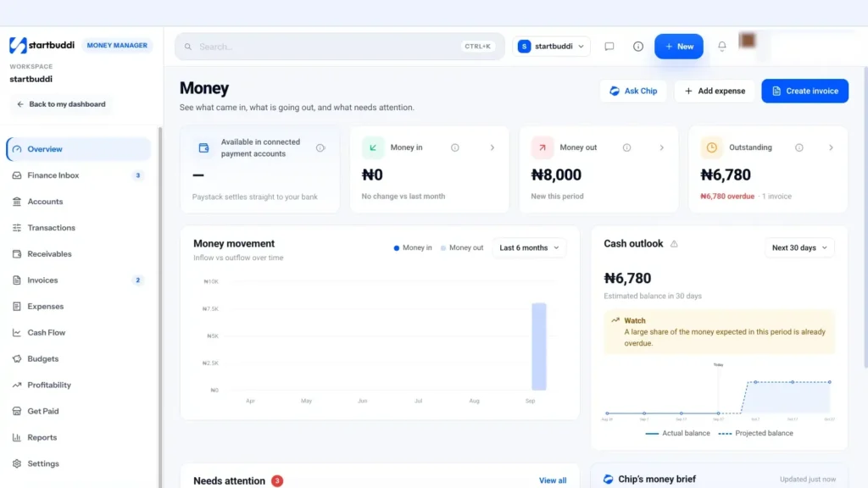Click the Invoices badge showing 2
Screen dimensions: 868x488
pyautogui.click(x=138, y=280)
